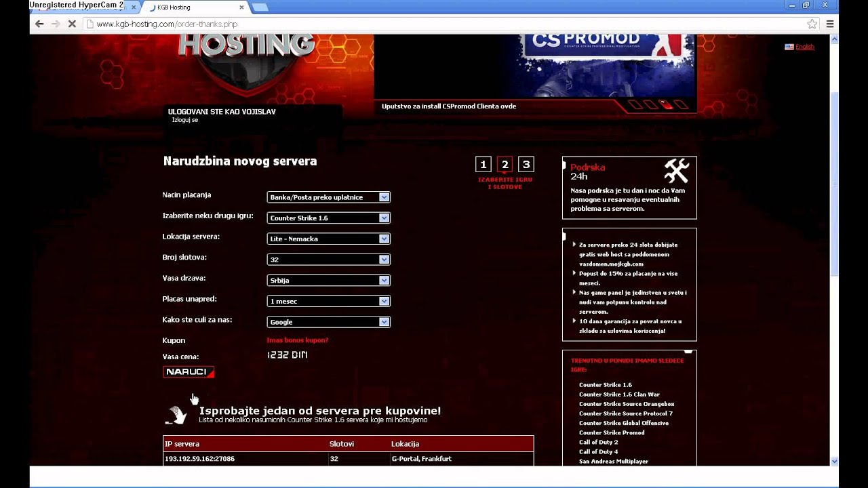Image resolution: width=868 pixels, height=488 pixels.
Task: Click the IP servera column header
Action: tap(182, 444)
